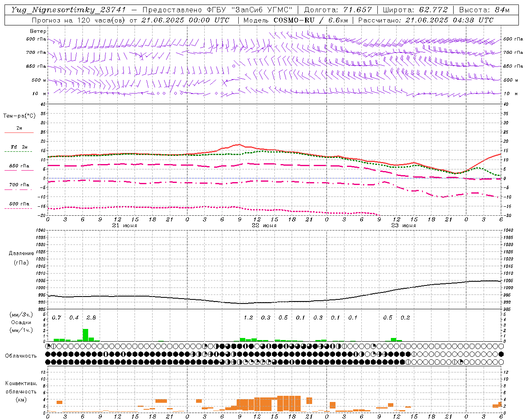The image size is (525, 420).
Task: Click the Ветер panel heading
Action: coord(38,31)
